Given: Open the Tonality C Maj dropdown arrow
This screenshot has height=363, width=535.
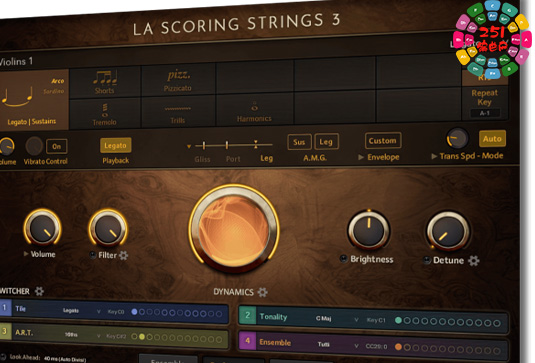Looking at the screenshot, I should [x=356, y=320].
